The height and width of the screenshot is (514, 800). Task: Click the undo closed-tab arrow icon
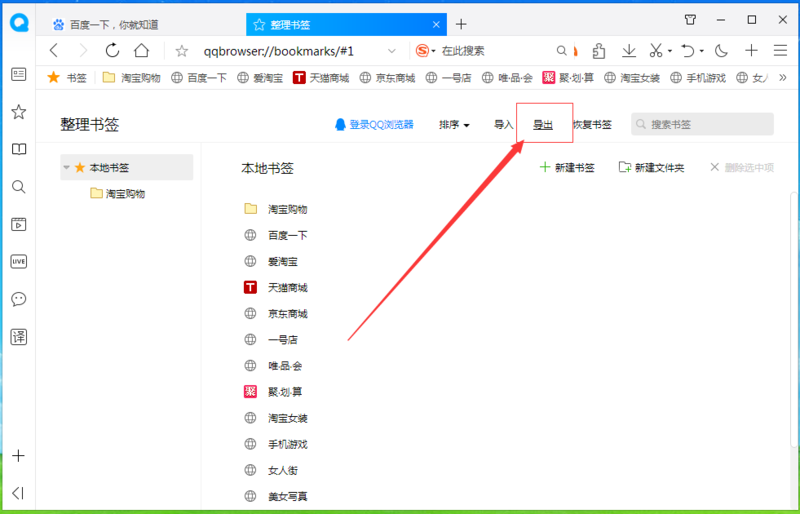(688, 51)
